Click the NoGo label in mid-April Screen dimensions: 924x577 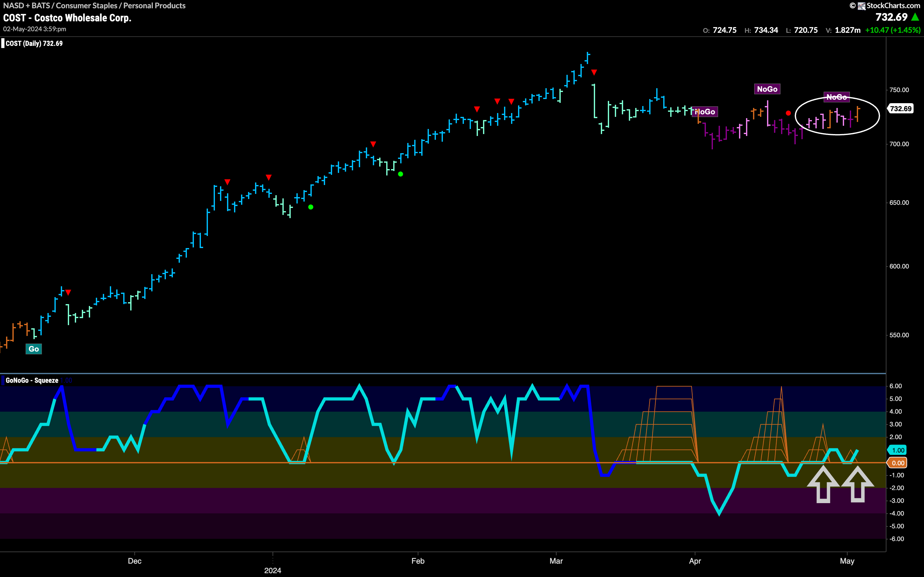click(767, 89)
